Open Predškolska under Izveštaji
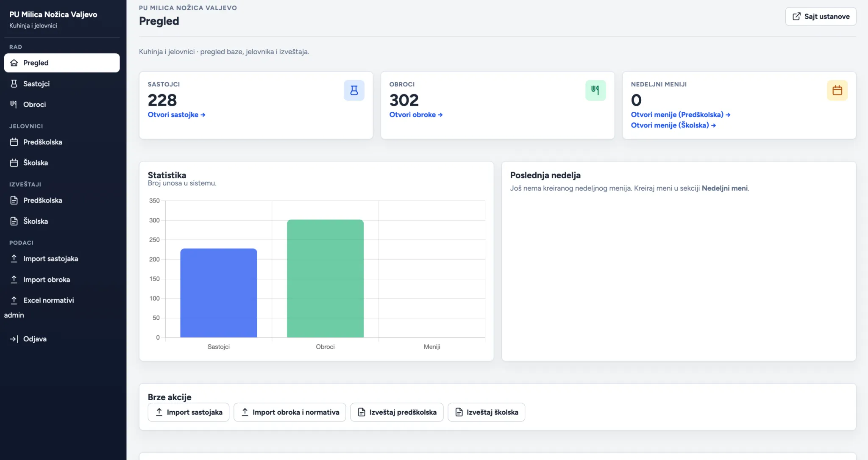Image resolution: width=868 pixels, height=460 pixels. click(62, 200)
